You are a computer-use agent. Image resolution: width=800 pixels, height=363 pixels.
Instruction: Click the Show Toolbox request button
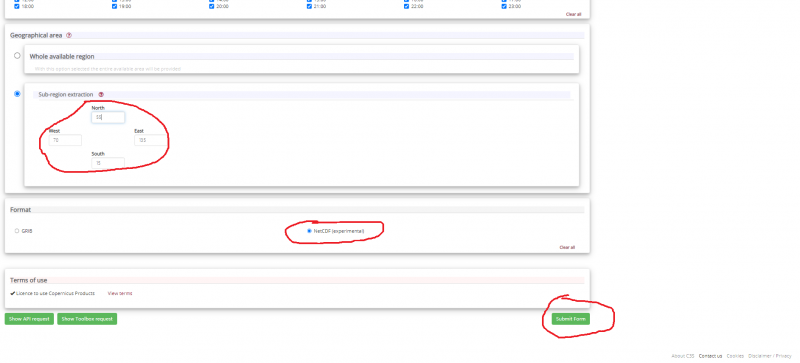coord(87,319)
